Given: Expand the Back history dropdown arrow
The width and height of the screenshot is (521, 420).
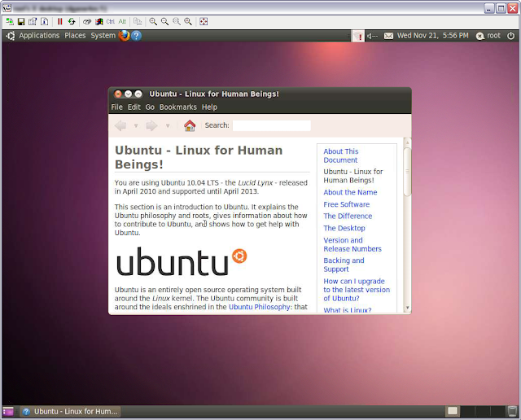Looking at the screenshot, I should pyautogui.click(x=136, y=125).
